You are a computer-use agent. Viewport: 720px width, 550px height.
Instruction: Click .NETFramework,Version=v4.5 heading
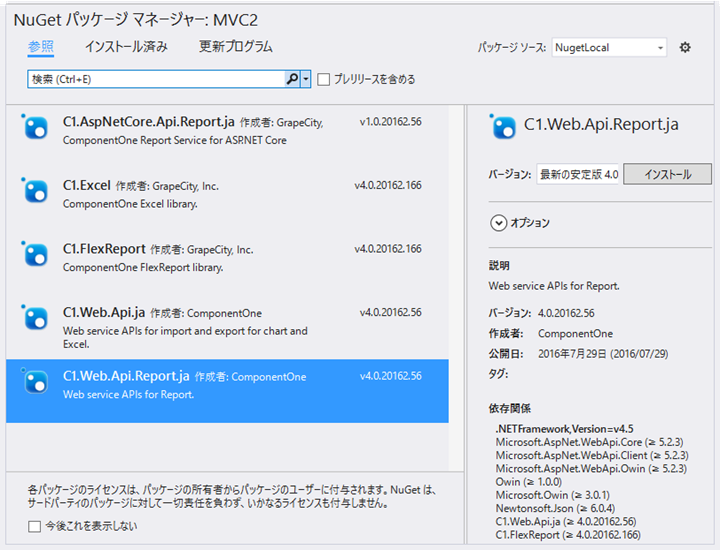coord(564,429)
